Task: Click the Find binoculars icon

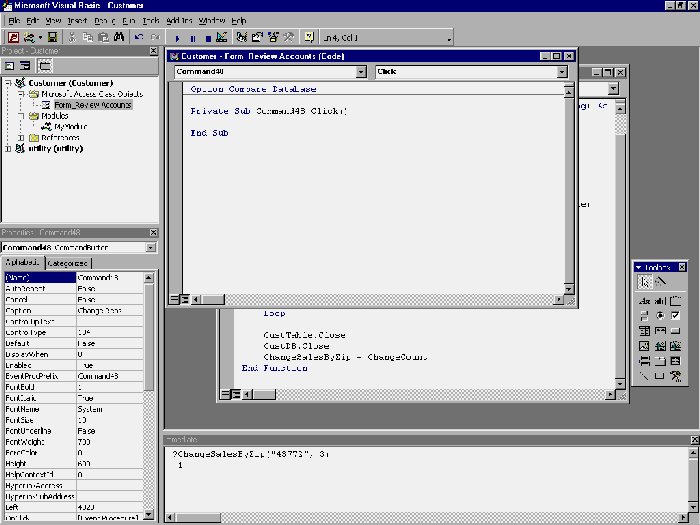Action: (x=119, y=38)
